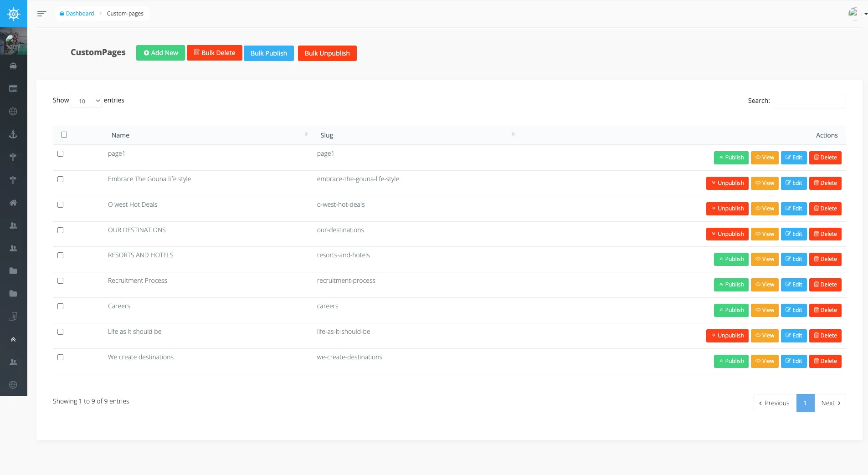Viewport: 868px width, 475px height.
Task: Click the admin profile thumbnail in sidebar
Action: pos(14,41)
